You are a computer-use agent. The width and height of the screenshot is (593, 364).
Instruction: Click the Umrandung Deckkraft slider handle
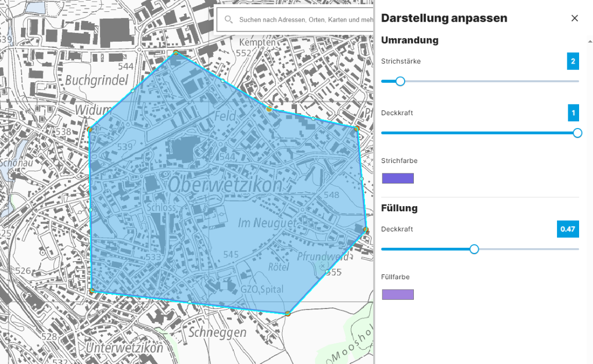[x=578, y=133]
